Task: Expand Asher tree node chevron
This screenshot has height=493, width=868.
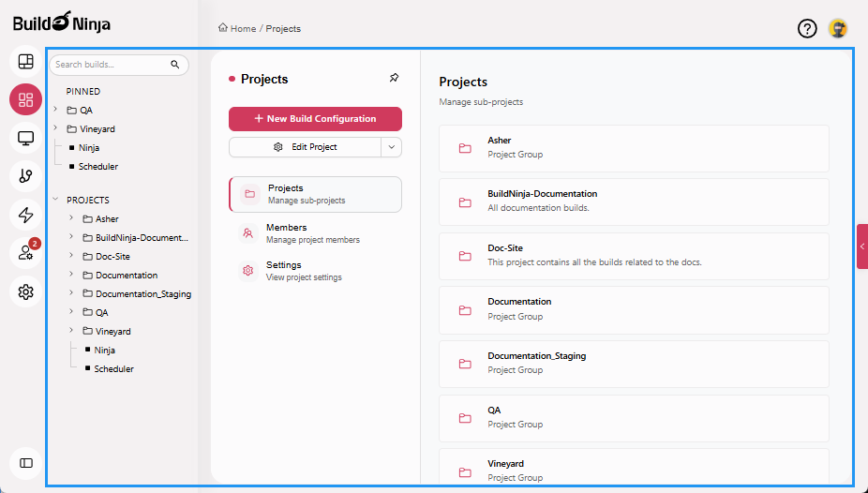Action: click(x=71, y=218)
